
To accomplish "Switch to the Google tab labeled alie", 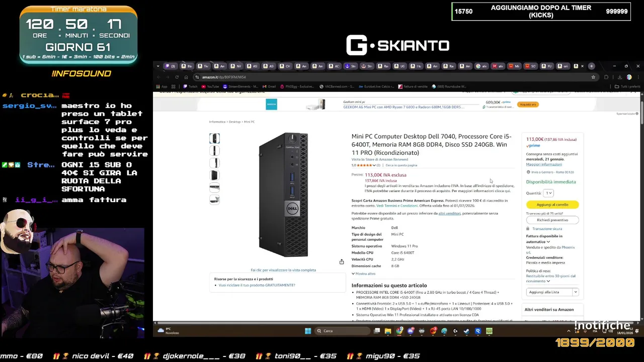I will (481, 66).
